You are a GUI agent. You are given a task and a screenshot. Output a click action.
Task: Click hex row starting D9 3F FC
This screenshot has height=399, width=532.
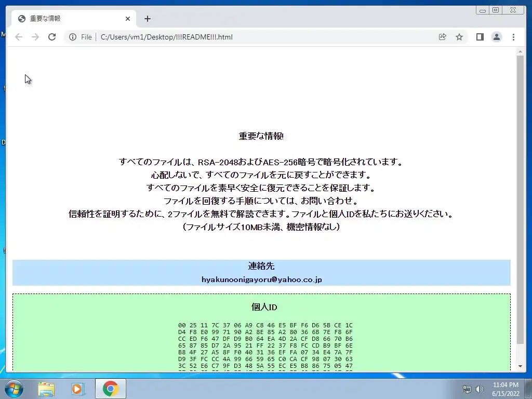(x=265, y=359)
